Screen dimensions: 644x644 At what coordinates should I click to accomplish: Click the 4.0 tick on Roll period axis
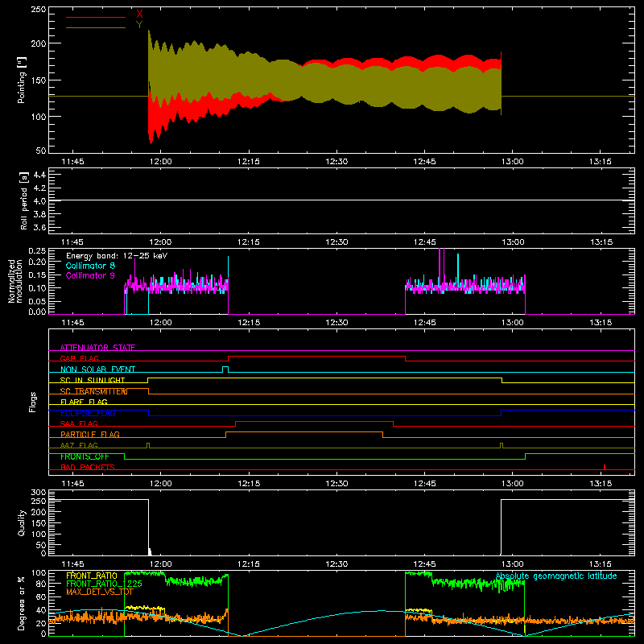coord(39,201)
